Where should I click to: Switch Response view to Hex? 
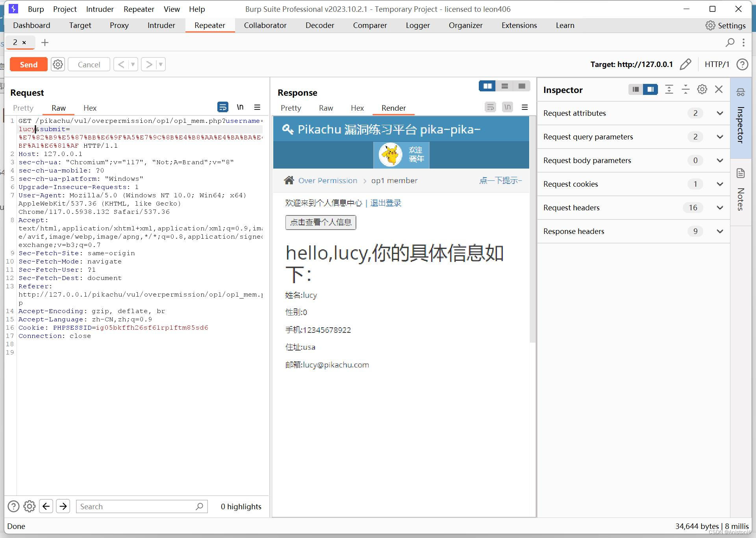[357, 108]
